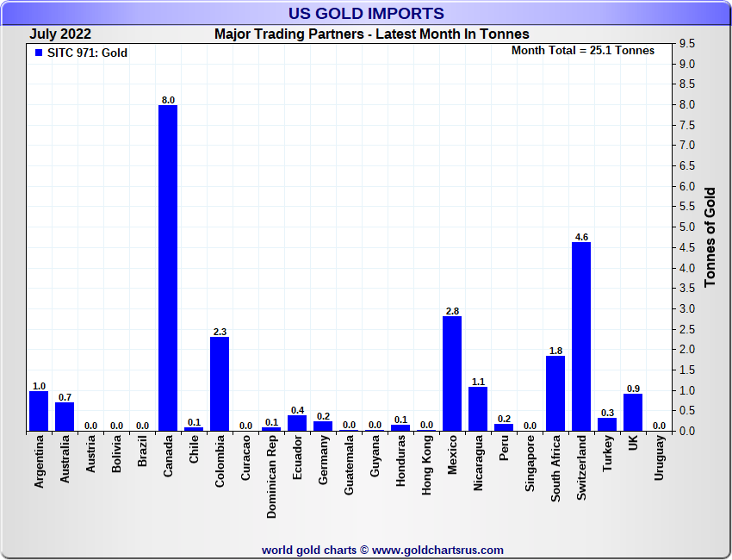Click the 'SITC 971: Gold' legend label

coord(87,53)
